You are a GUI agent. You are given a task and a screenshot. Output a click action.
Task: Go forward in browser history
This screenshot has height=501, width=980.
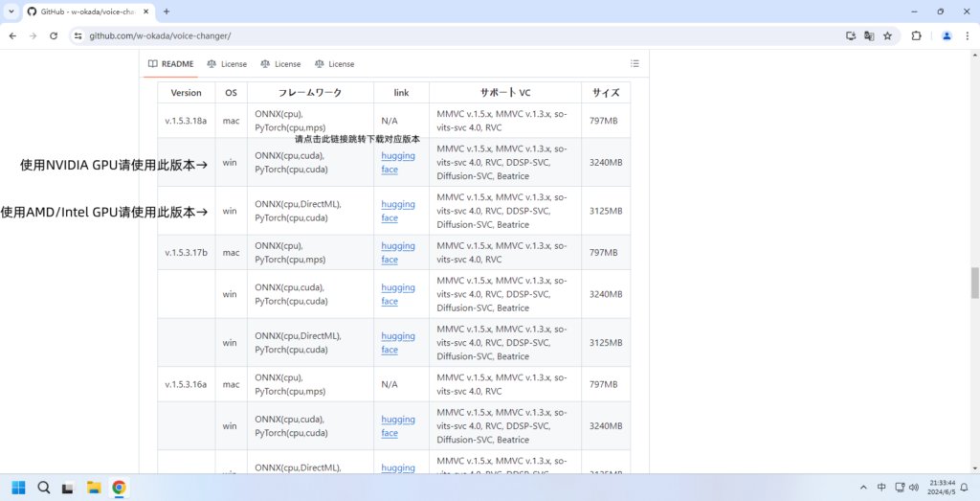(33, 36)
